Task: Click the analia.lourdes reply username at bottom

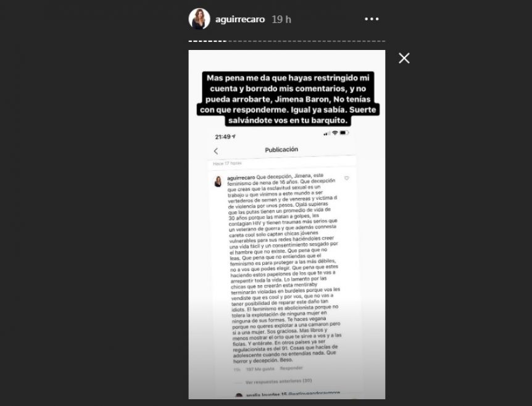Action: click(267, 395)
